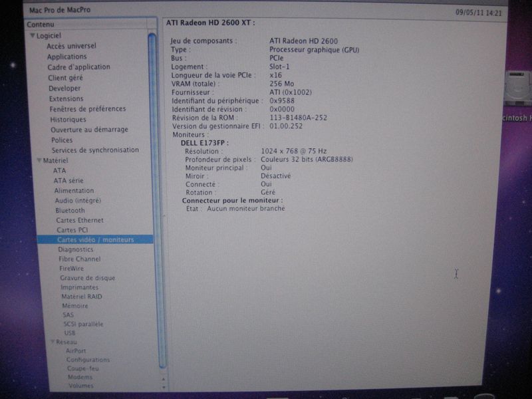The width and height of the screenshot is (532, 399).
Task: Click the Contenu column header
Action: 86,25
